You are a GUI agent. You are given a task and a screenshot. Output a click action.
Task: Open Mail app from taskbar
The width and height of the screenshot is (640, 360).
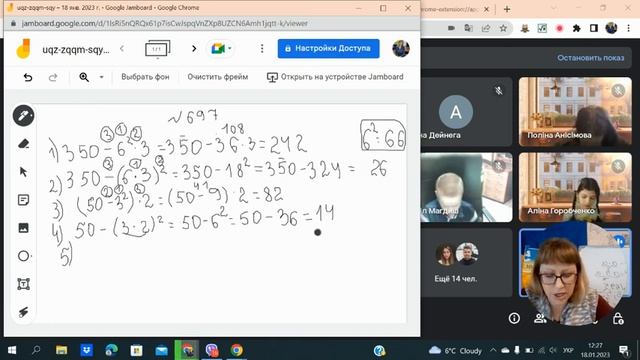(x=161, y=350)
